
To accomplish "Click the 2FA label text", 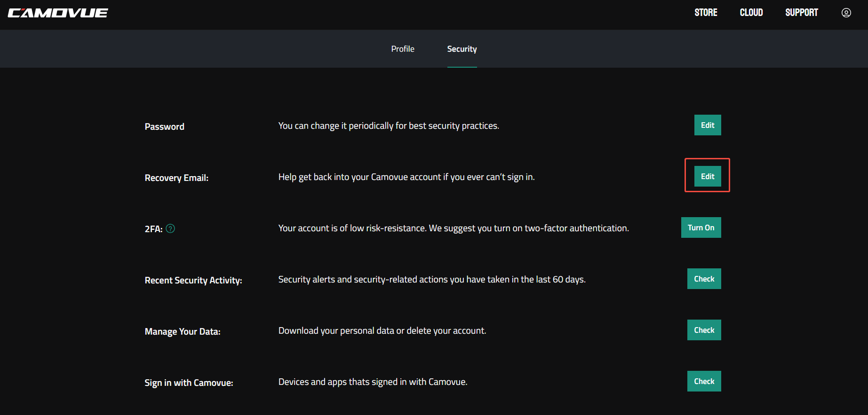I will (153, 229).
